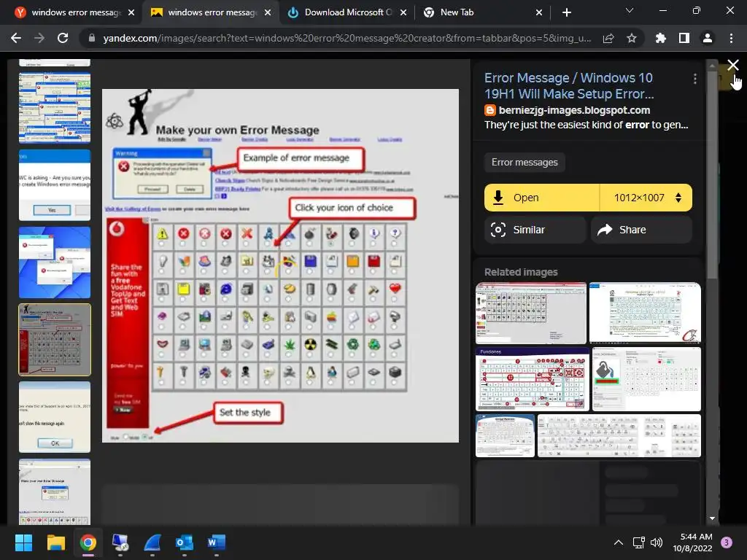Select the stacked error dialogs thumbnail in left strip

[55, 108]
